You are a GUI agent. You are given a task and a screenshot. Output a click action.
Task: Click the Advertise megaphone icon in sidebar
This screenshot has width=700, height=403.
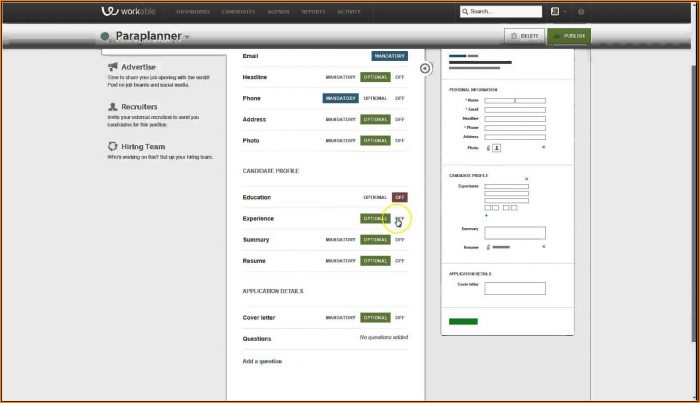[x=112, y=67]
